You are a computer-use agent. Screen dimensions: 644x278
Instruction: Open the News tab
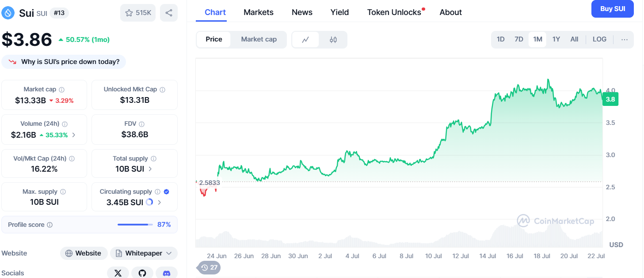(302, 12)
